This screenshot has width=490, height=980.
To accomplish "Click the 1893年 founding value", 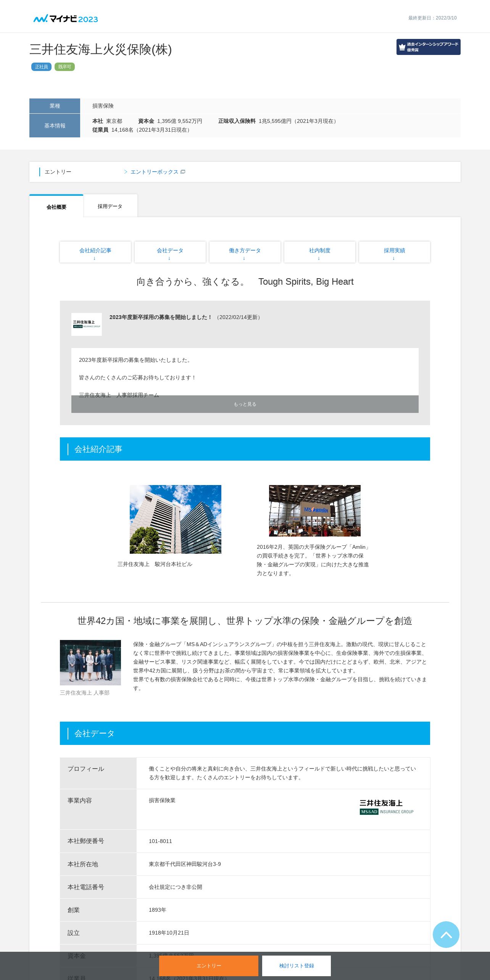I will (x=157, y=910).
